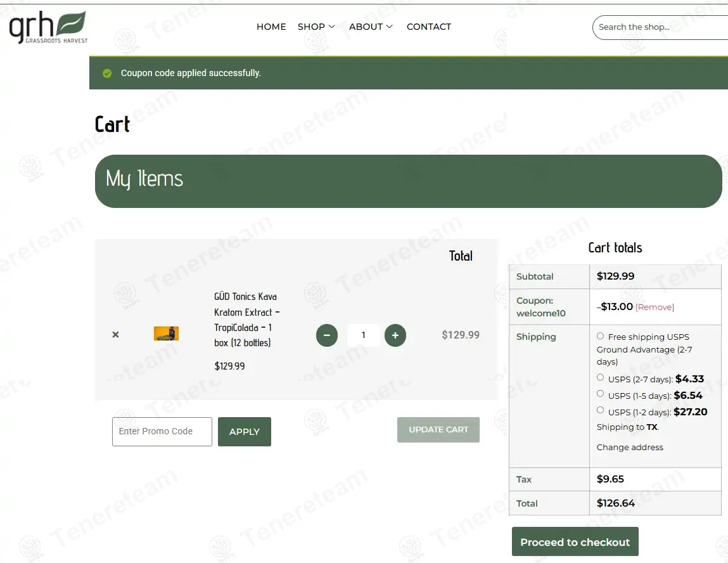Click Proceed to checkout
The width and height of the screenshot is (728, 563).
pyautogui.click(x=575, y=541)
